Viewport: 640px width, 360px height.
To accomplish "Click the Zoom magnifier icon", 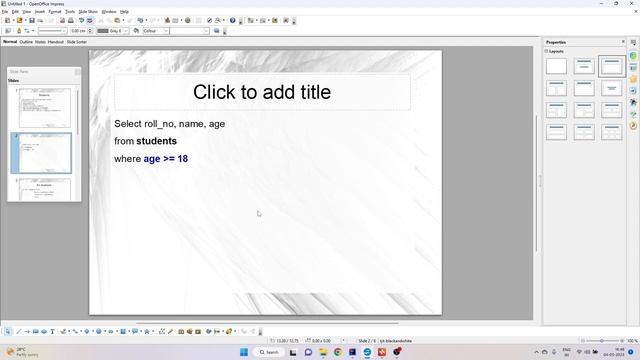I will pyautogui.click(x=218, y=20).
